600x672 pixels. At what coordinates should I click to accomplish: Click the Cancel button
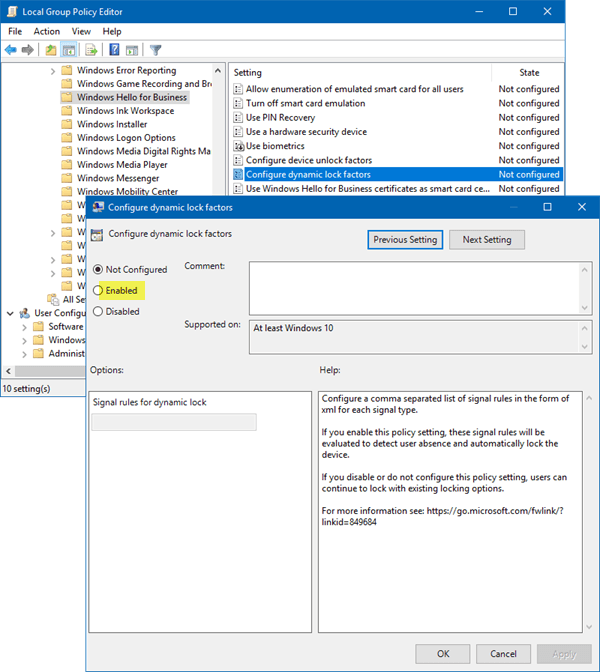pos(503,654)
